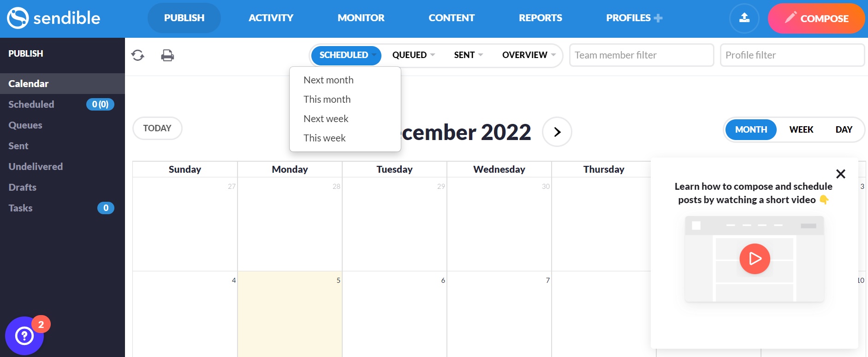Select the Month view toggle

click(751, 129)
